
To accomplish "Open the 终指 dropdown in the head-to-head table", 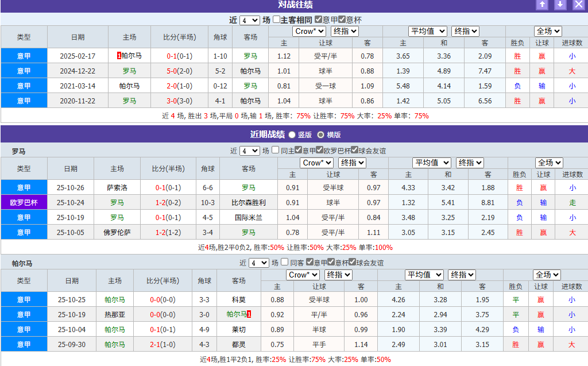I will 344,31.
